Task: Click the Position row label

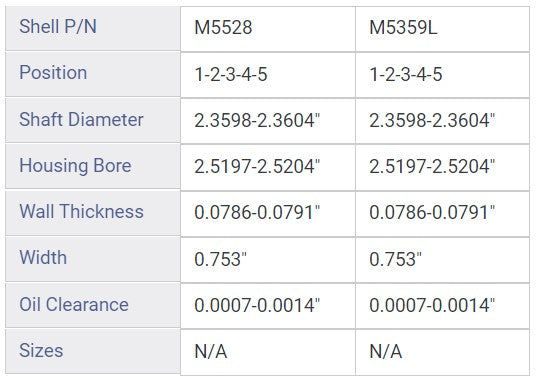Action: (93, 74)
